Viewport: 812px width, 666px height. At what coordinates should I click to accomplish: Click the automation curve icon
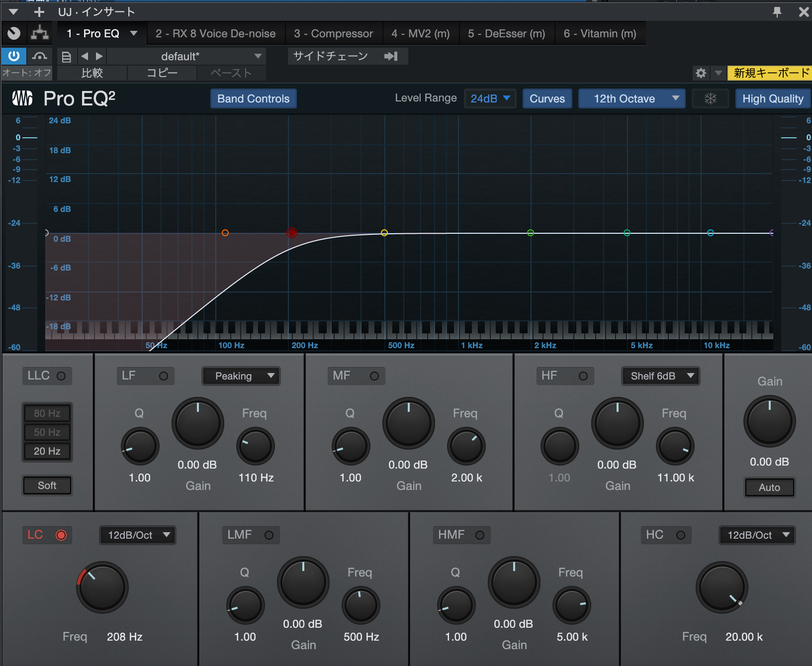pos(40,56)
